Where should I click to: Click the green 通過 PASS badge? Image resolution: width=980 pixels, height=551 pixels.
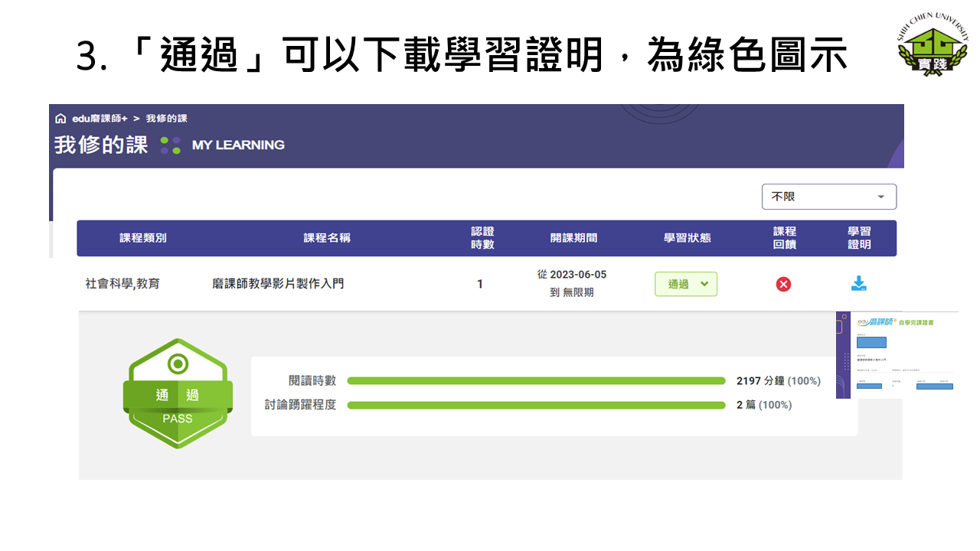click(x=178, y=393)
